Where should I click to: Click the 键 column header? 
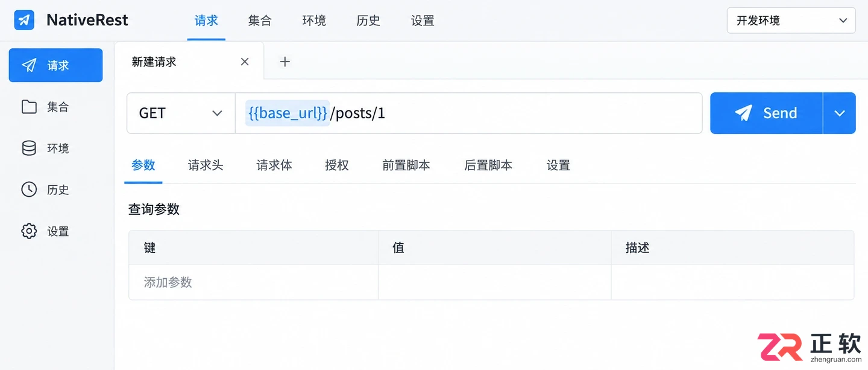click(x=253, y=247)
